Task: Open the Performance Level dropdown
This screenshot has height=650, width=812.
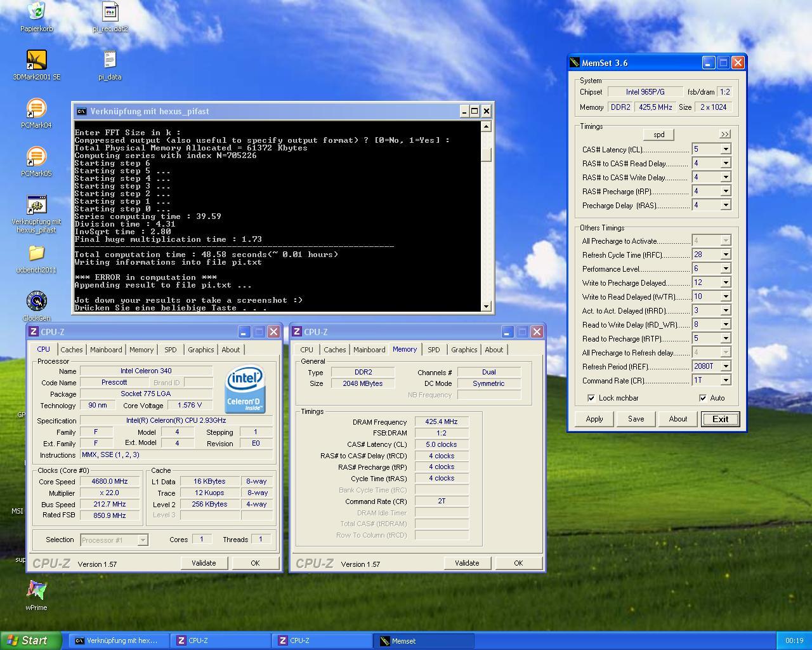Action: (x=726, y=269)
